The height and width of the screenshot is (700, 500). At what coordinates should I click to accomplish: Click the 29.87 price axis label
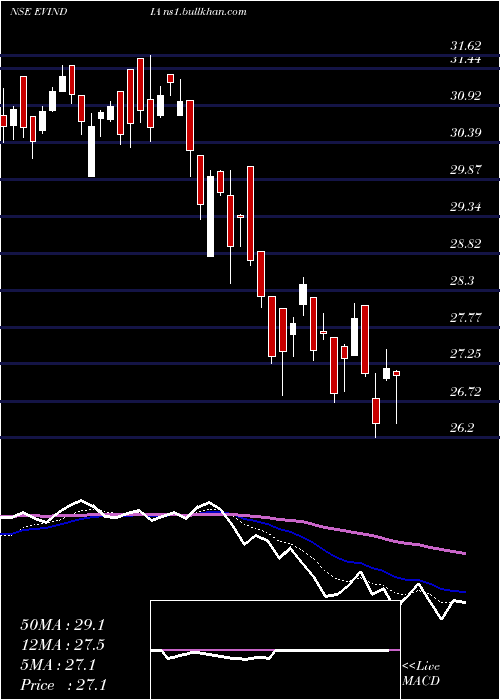click(466, 170)
